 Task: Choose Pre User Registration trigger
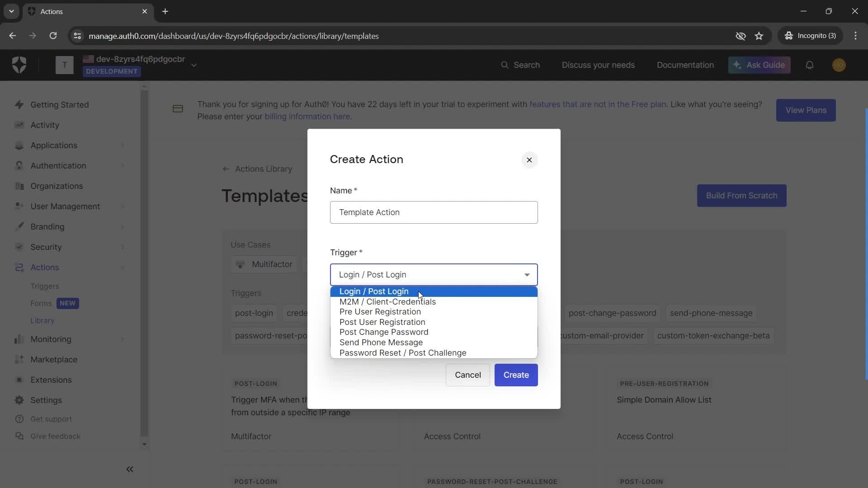tap(434, 312)
